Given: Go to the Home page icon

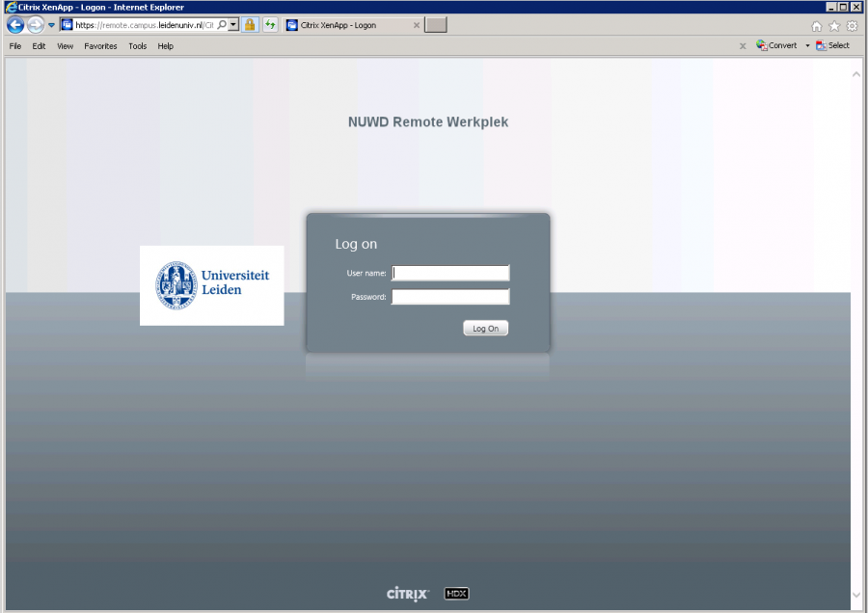Looking at the screenshot, I should pyautogui.click(x=817, y=26).
